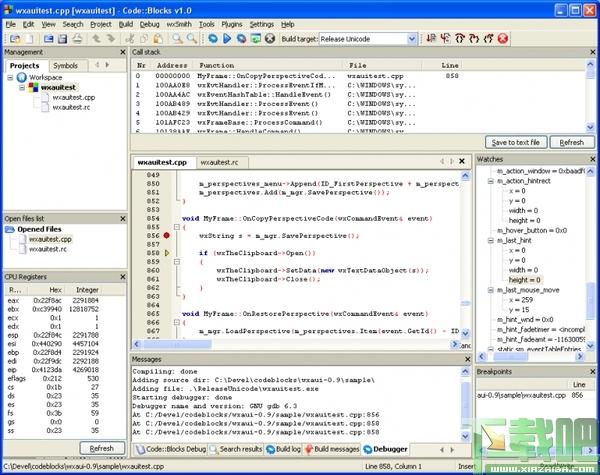Image resolution: width=600 pixels, height=475 pixels.
Task: Select the editor's horizontal scrollbar thumb
Action: (176, 344)
